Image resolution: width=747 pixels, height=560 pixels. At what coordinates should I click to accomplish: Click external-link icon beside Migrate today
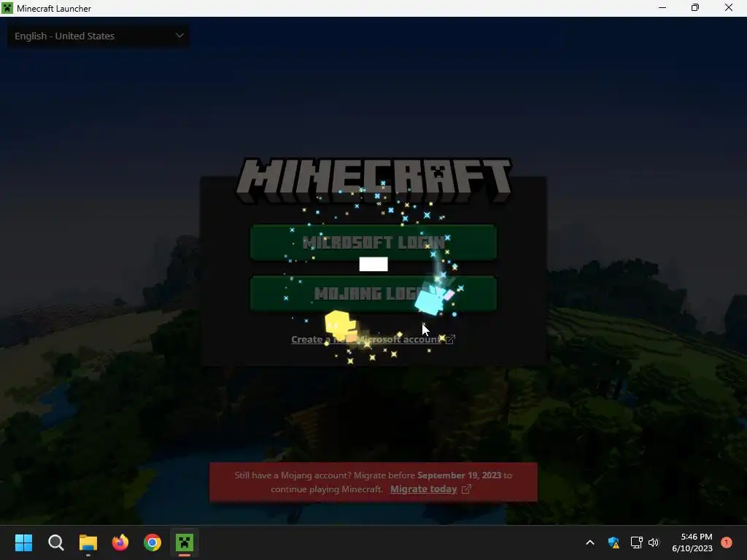[x=466, y=489]
